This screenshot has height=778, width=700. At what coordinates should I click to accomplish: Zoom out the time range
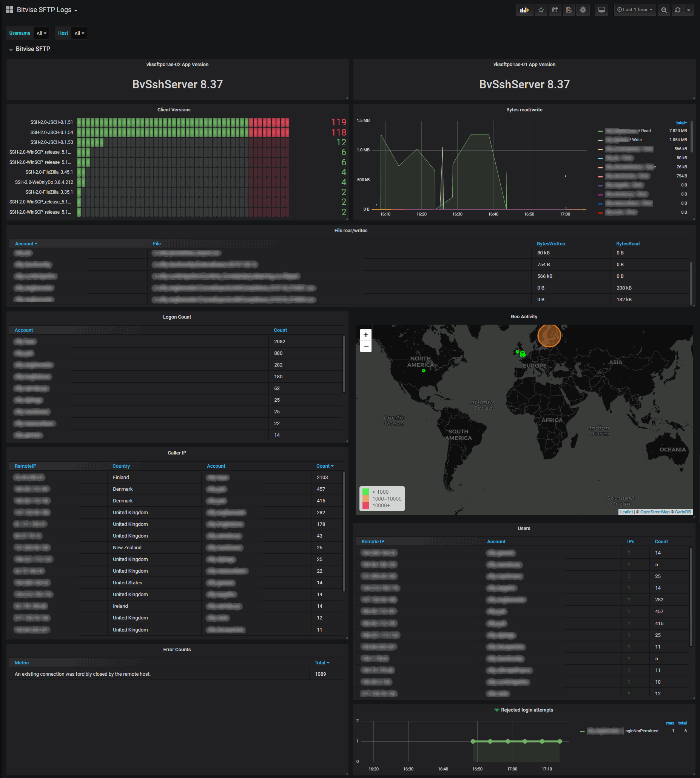coord(664,10)
